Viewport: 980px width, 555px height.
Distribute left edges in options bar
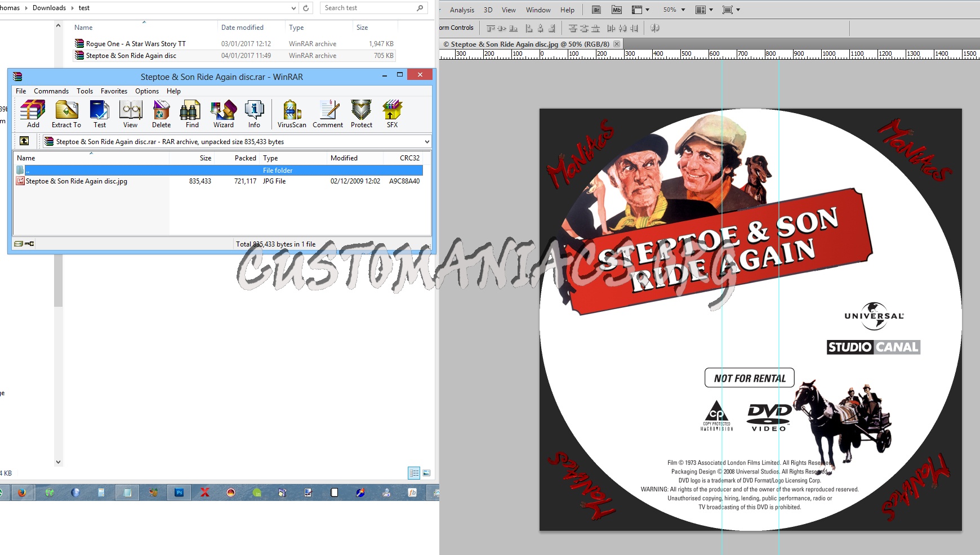click(x=611, y=28)
